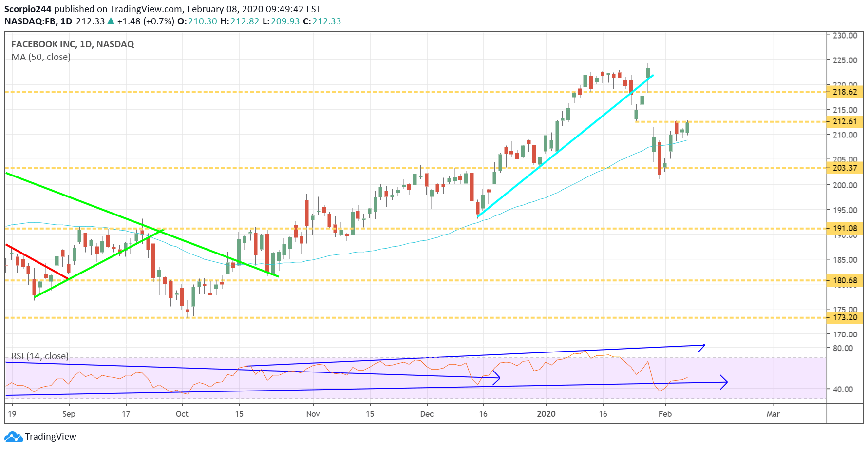
Task: Click the O:210.30 open value
Action: [197, 21]
